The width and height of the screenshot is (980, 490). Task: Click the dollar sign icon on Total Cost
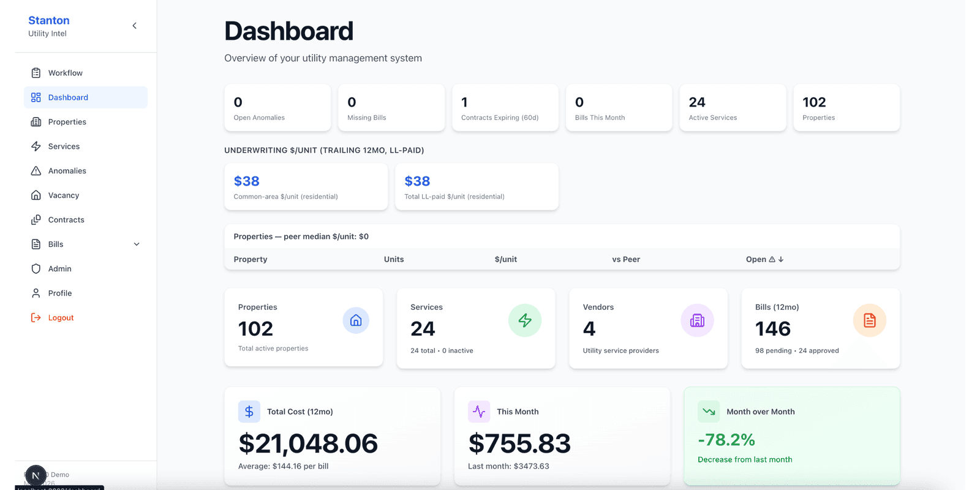249,412
